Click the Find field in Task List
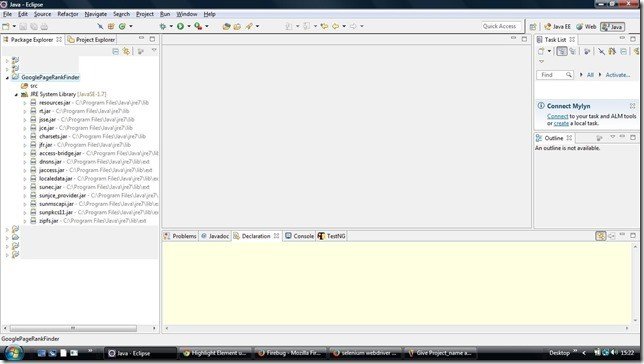This screenshot has width=644, height=364. [554, 75]
